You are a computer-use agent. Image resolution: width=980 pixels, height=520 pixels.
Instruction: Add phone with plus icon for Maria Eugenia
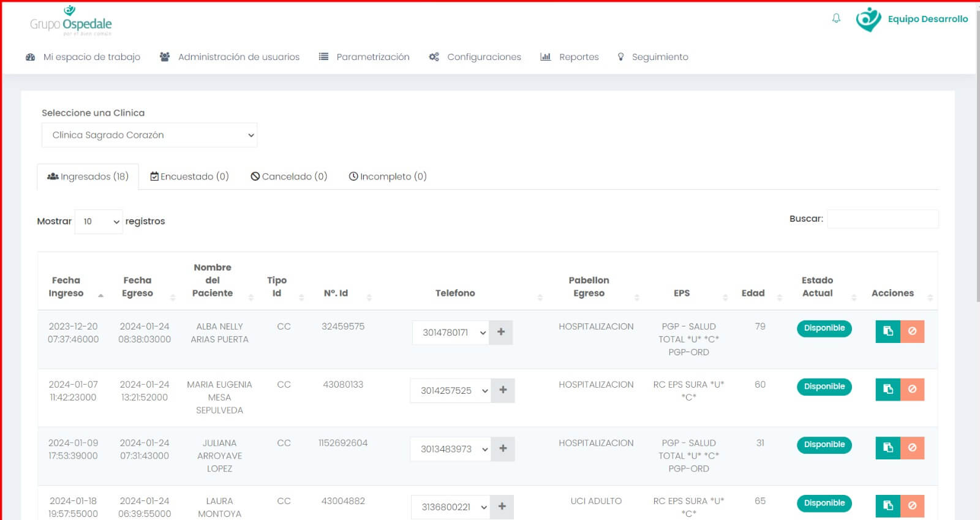point(503,390)
